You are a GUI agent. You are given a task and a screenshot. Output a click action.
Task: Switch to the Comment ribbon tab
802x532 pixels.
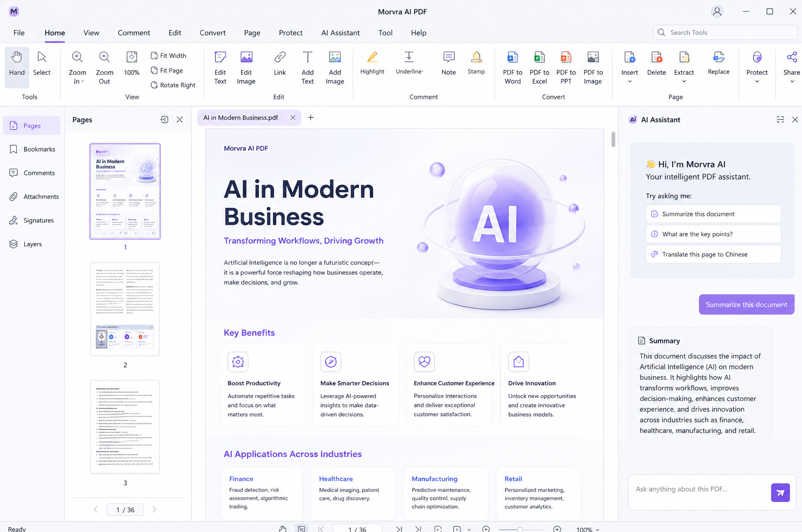pyautogui.click(x=134, y=33)
